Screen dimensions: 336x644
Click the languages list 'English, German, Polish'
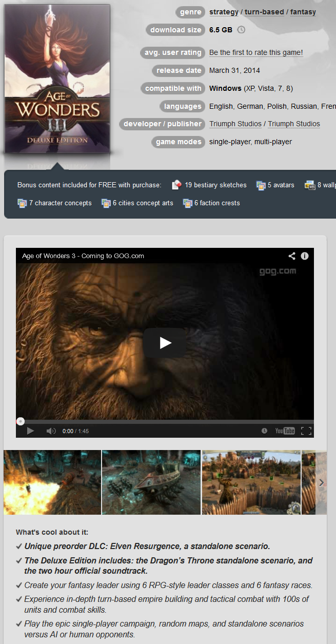[248, 106]
